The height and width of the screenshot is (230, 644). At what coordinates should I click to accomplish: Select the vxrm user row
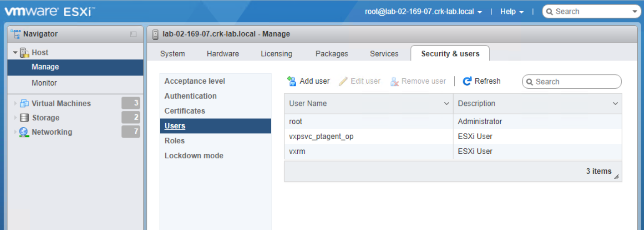[x=453, y=152]
